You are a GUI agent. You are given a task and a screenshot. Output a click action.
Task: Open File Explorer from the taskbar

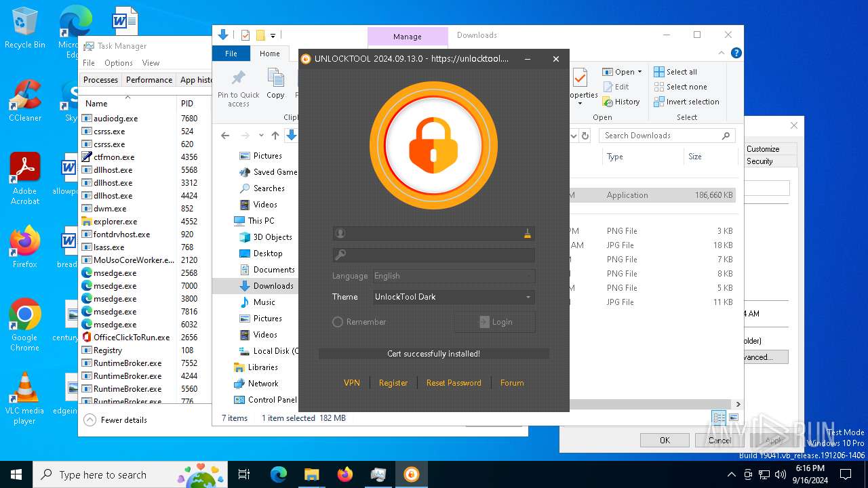[311, 474]
